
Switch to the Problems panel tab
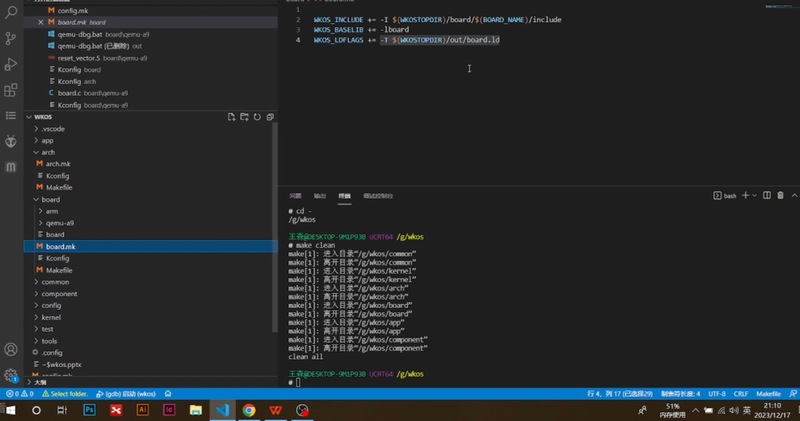tap(295, 196)
